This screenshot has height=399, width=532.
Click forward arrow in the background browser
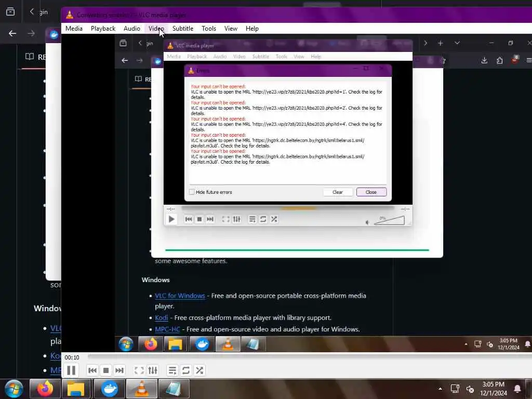(31, 33)
